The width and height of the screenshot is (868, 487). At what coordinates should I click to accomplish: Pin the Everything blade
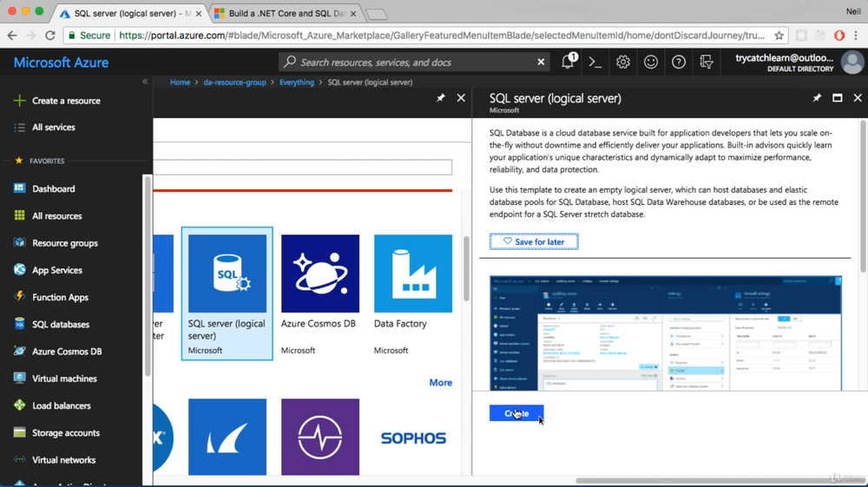[440, 98]
